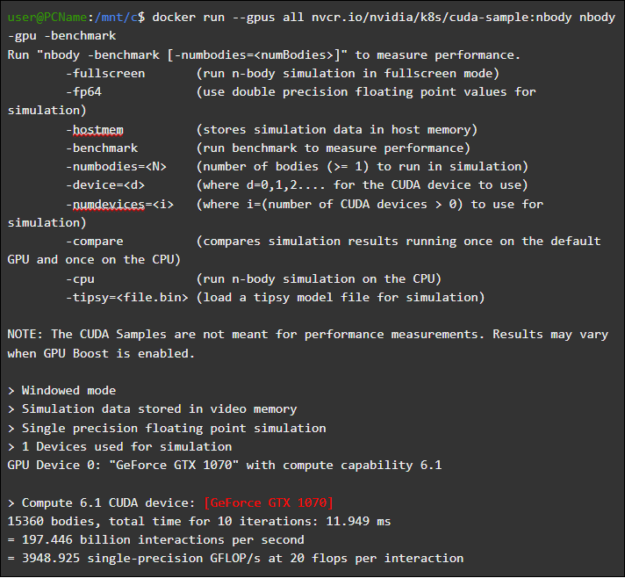Click the Windowed mode output line

(62, 391)
